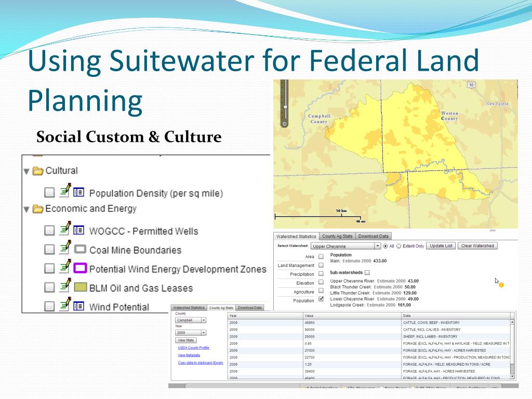Enable BLM Oil and Gas Leases checkbox
Screen dimensions: 532x399
pyautogui.click(x=49, y=288)
